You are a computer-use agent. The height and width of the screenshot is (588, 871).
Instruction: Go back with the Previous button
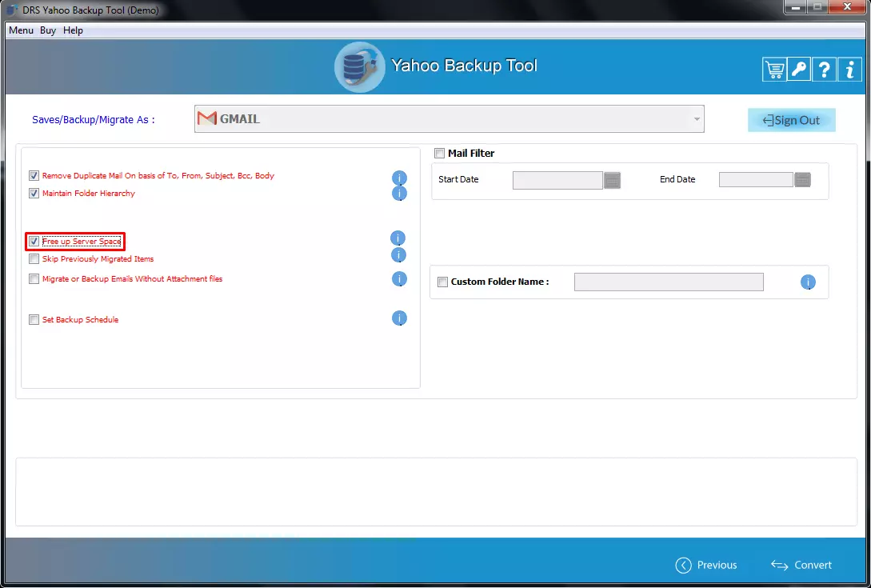pyautogui.click(x=706, y=565)
